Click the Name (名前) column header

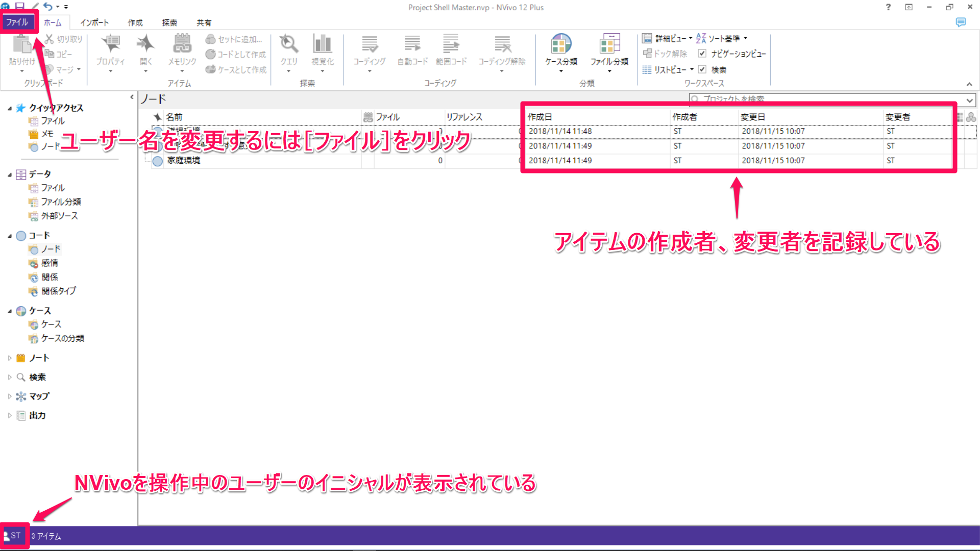(x=174, y=117)
